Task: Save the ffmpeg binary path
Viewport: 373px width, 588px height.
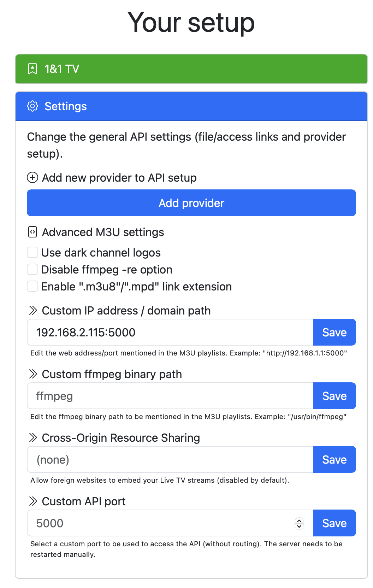Action: tap(334, 396)
